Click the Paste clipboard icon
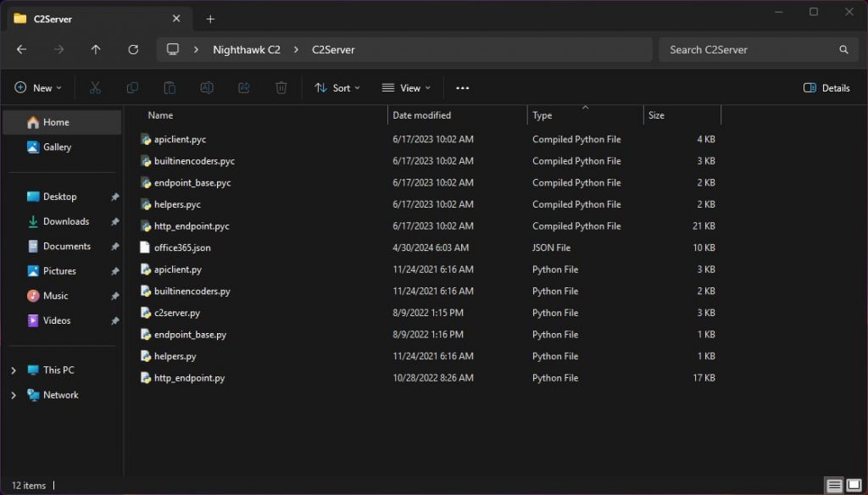This screenshot has height=495, width=868. (170, 87)
